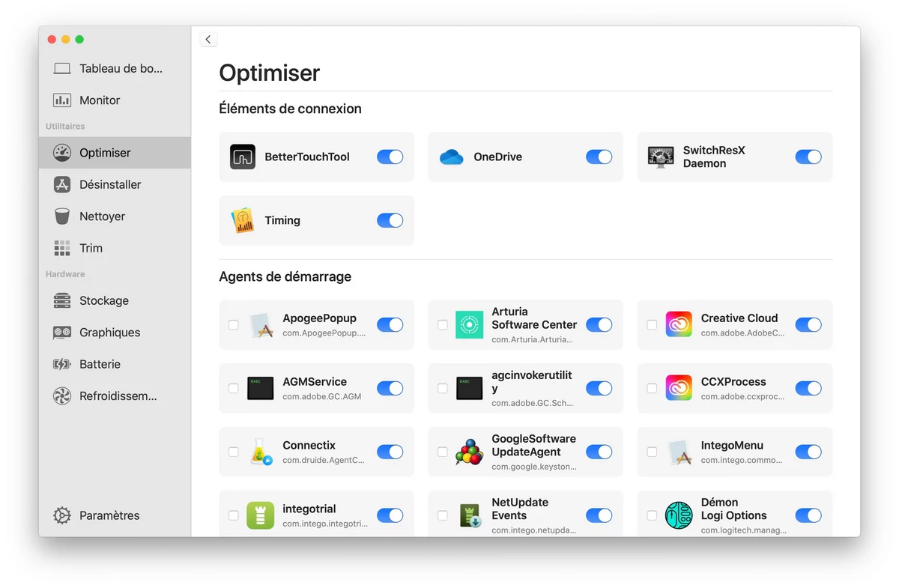Click the Refroidissement fan icon

click(62, 396)
